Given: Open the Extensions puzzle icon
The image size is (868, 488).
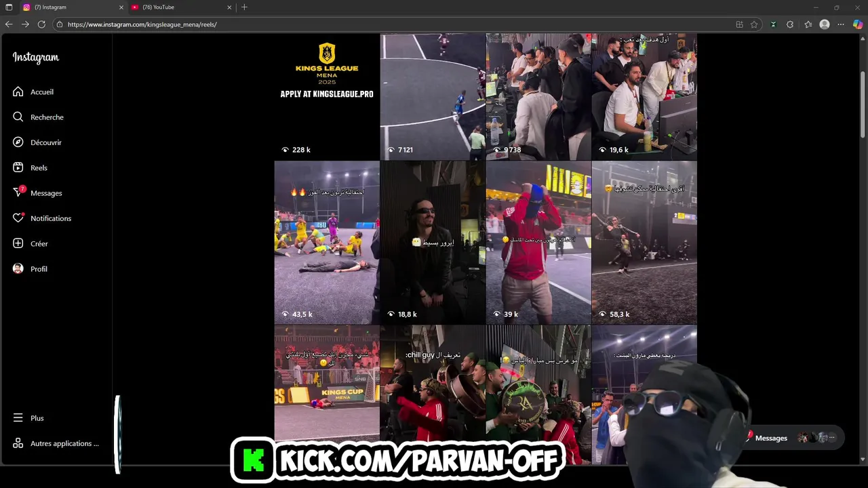Looking at the screenshot, I should 790,24.
